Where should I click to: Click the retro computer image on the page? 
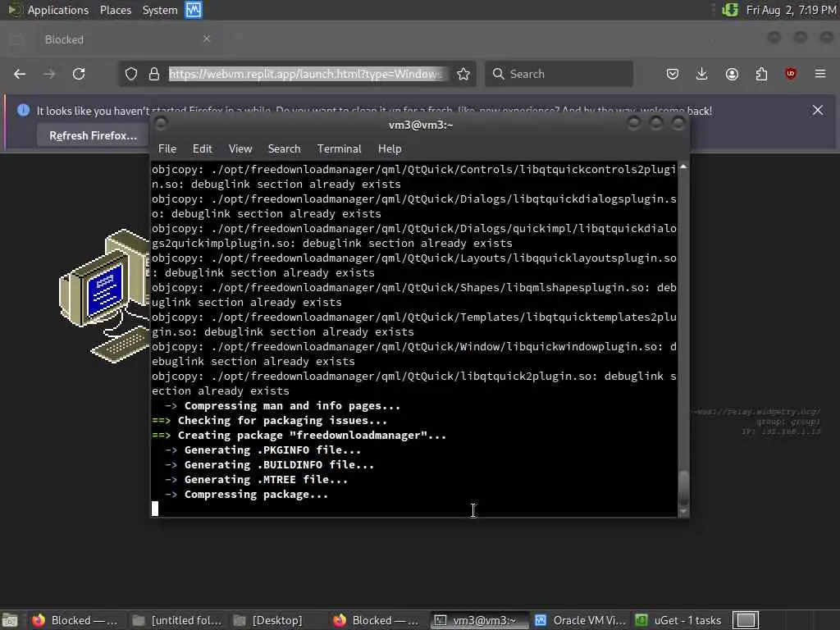pos(106,295)
